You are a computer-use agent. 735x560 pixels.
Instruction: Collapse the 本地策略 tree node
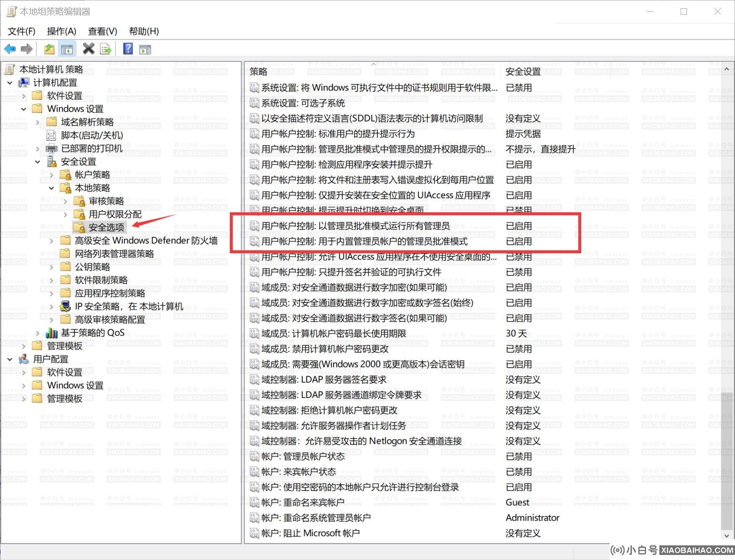(51, 188)
